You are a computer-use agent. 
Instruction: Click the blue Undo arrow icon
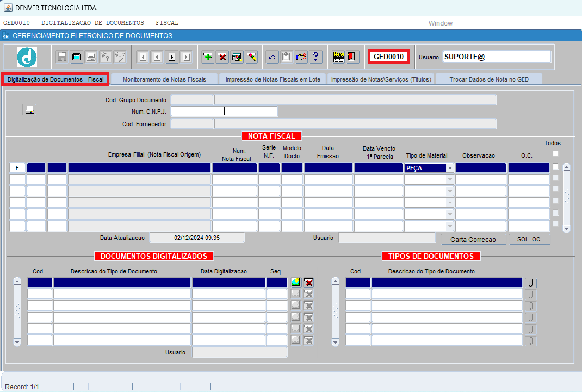tap(272, 57)
